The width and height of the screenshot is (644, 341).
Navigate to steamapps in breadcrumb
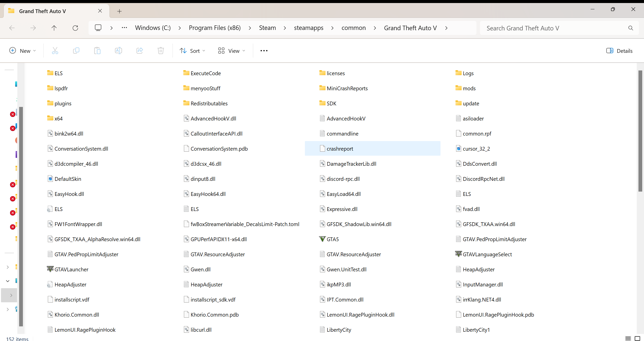pos(308,28)
